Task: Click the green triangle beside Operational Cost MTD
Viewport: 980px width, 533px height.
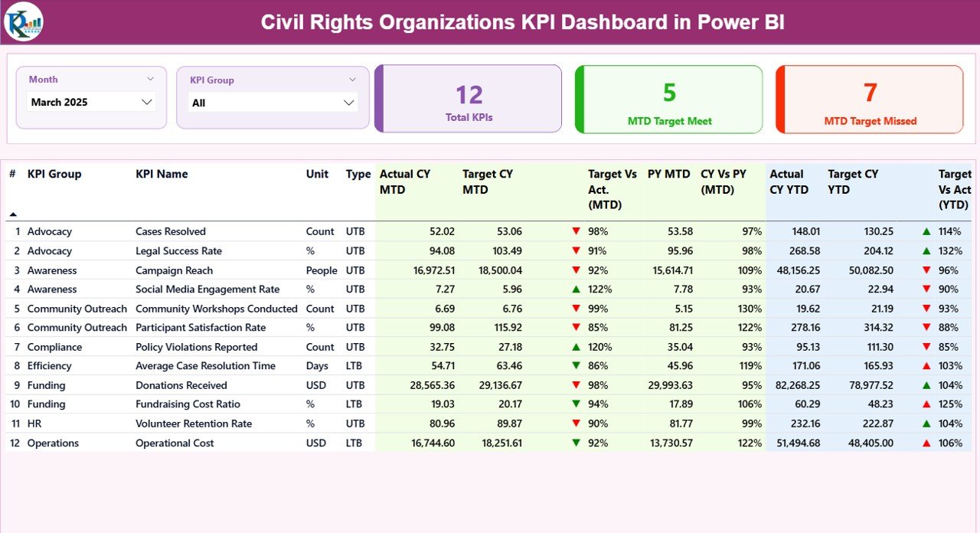Action: pyautogui.click(x=576, y=443)
